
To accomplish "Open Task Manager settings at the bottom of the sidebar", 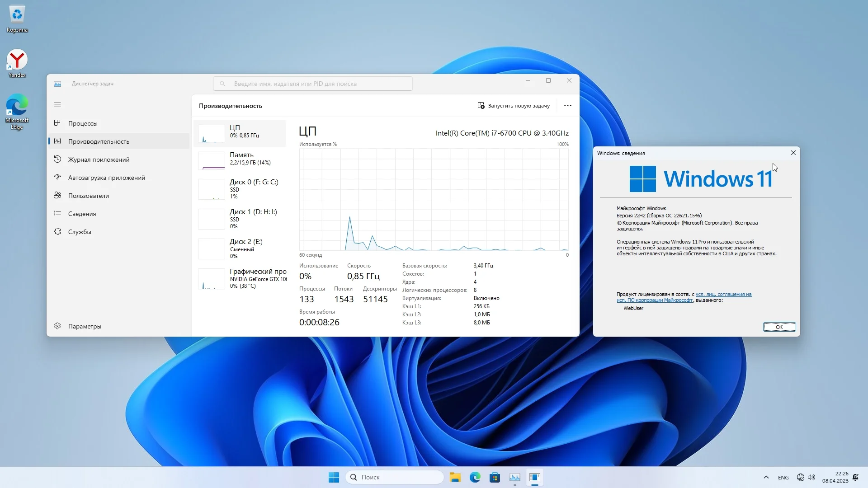I will [85, 326].
